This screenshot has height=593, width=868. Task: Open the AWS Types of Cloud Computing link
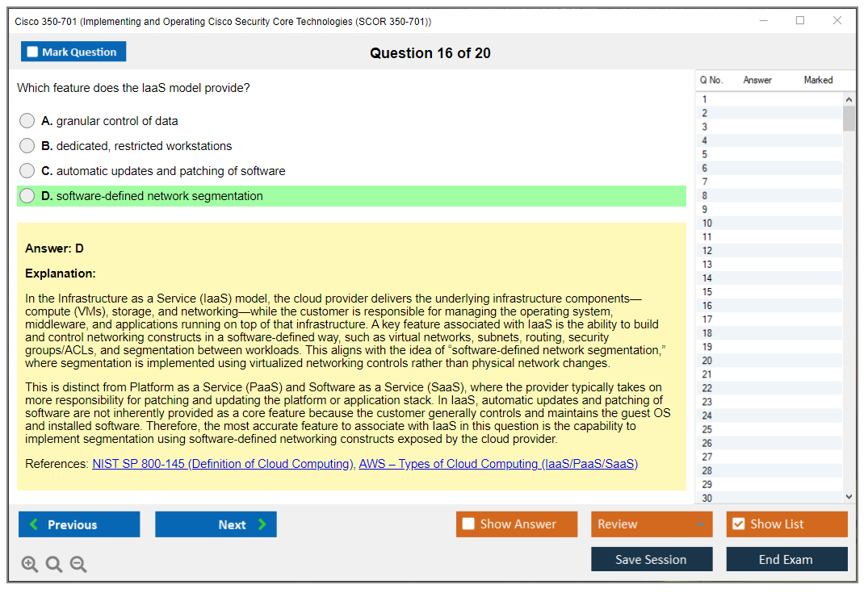[x=498, y=464]
